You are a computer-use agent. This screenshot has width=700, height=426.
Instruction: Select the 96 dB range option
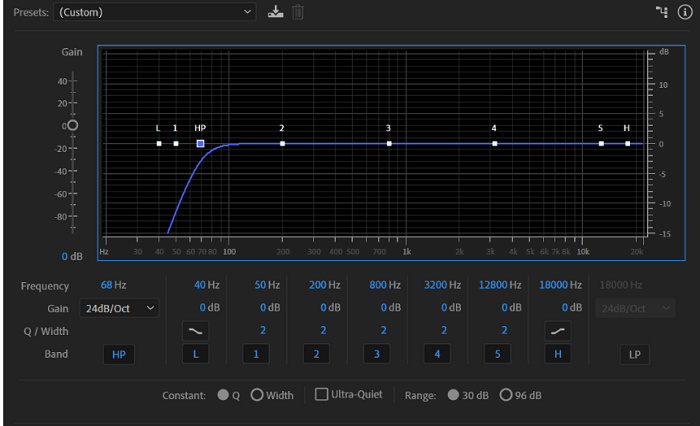point(506,395)
